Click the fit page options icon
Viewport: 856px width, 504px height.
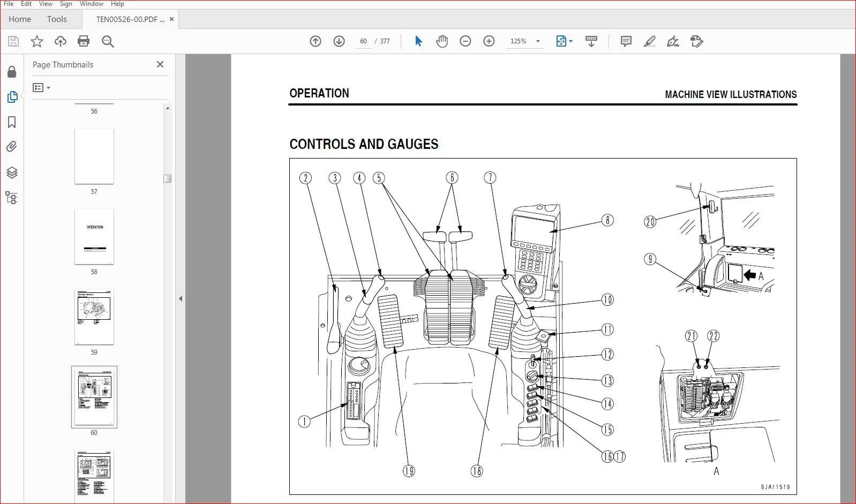(x=561, y=41)
